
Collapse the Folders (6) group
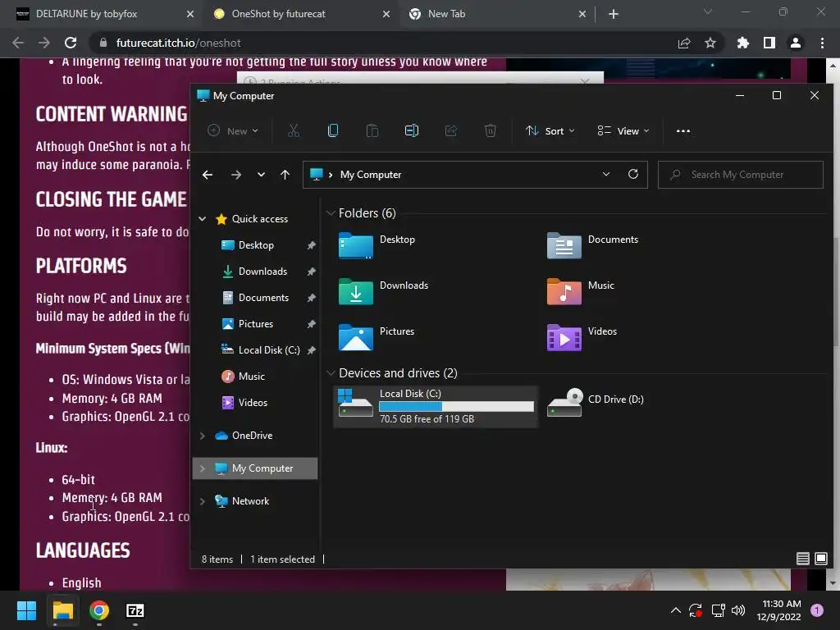click(331, 213)
